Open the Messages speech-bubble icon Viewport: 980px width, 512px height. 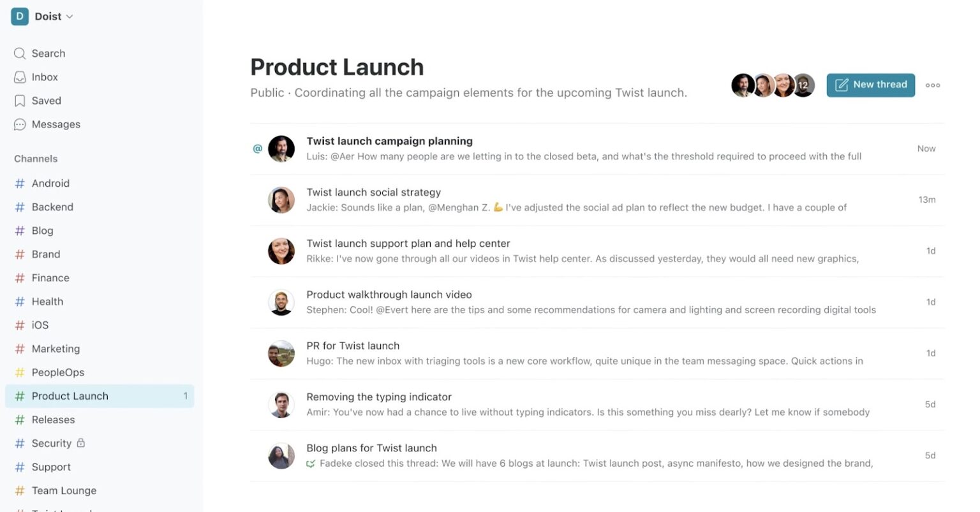20,124
